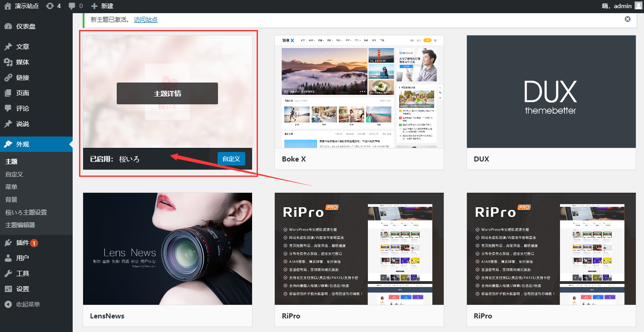Click the blue 自定义 button
Screen dimensions: 644x332
pos(231,159)
